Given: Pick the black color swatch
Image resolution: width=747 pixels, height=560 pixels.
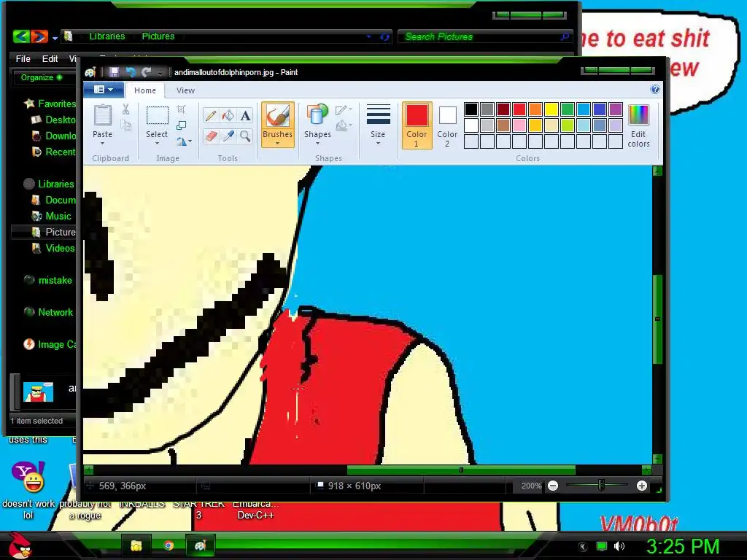Looking at the screenshot, I should (471, 109).
